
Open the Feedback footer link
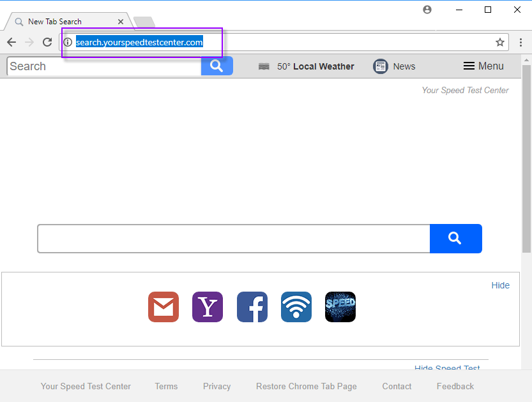455,386
